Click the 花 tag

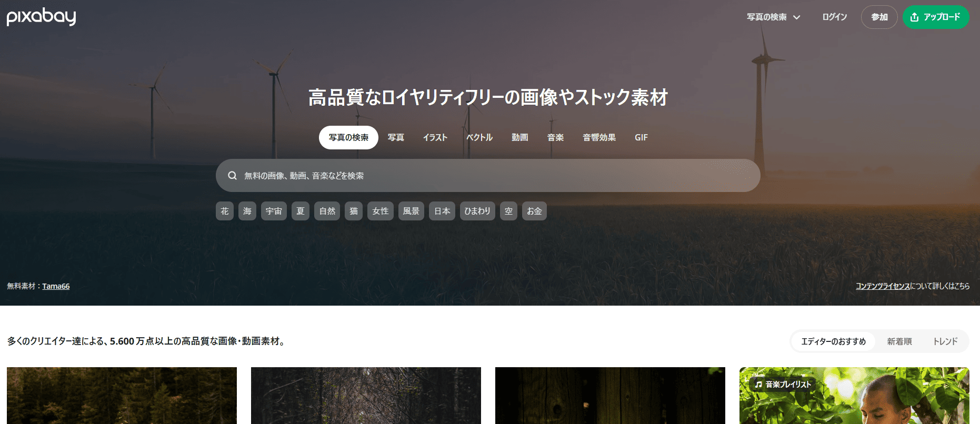pos(225,211)
